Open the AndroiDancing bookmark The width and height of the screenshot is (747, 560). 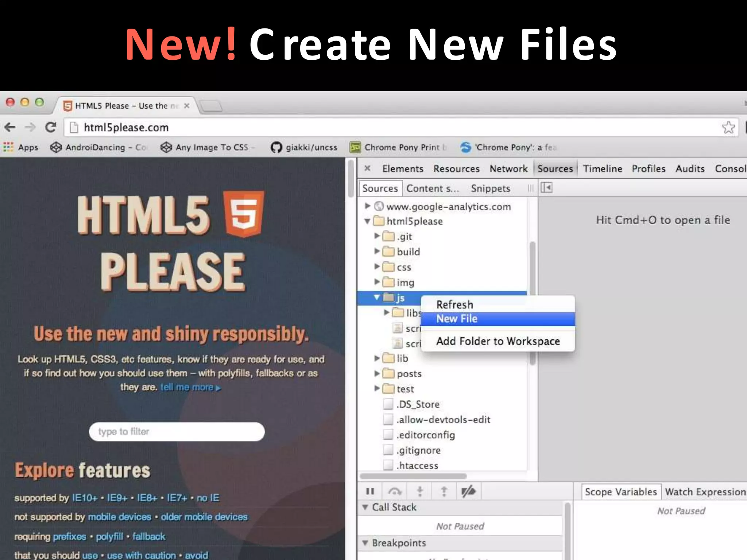[98, 147]
